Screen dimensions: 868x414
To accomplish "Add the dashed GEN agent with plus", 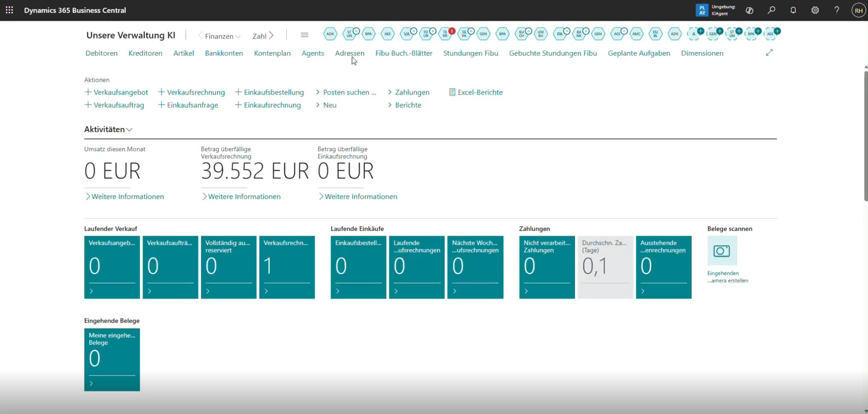I will coord(714,33).
